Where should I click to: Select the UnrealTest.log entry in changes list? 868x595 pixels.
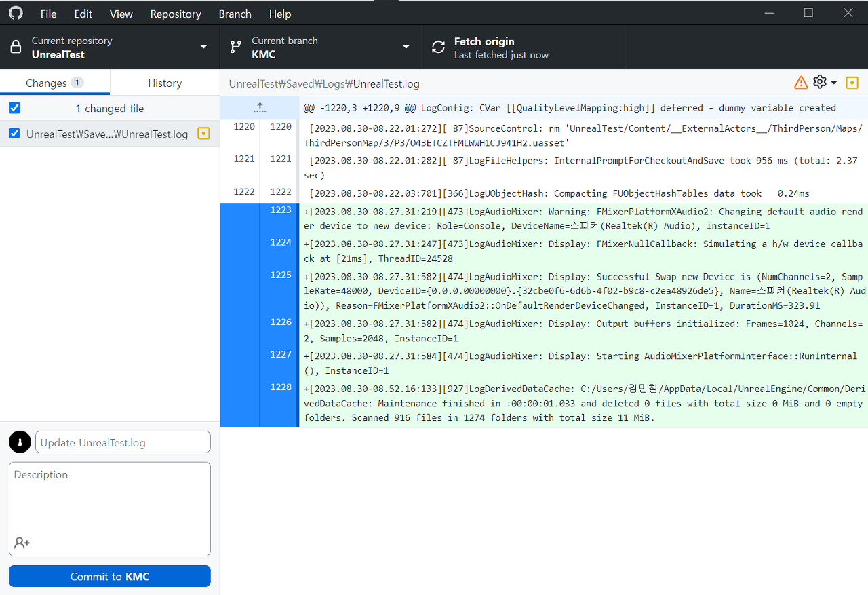click(110, 134)
